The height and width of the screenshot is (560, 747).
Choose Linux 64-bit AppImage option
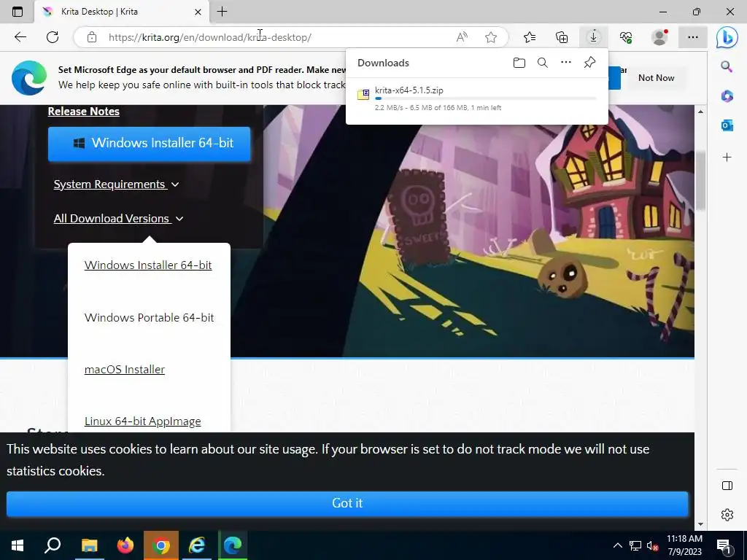point(142,421)
